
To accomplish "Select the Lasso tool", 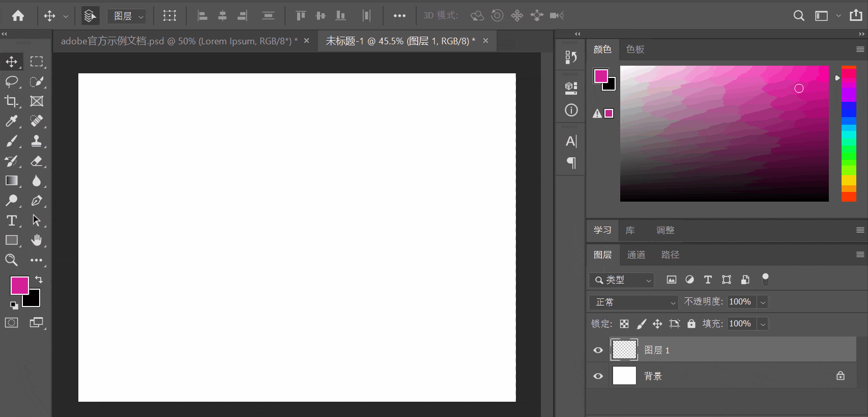I will point(11,81).
